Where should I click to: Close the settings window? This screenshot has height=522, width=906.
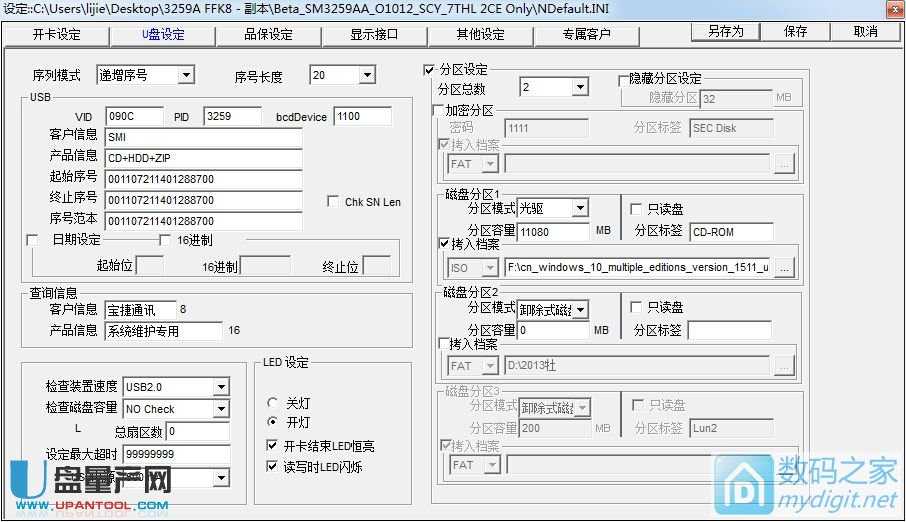point(892,9)
